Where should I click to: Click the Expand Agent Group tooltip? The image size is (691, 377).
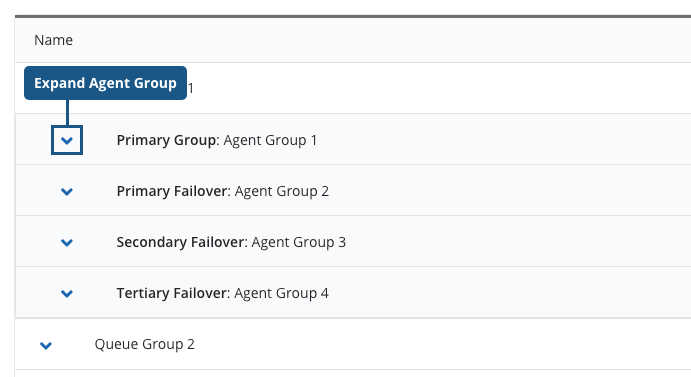coord(105,83)
